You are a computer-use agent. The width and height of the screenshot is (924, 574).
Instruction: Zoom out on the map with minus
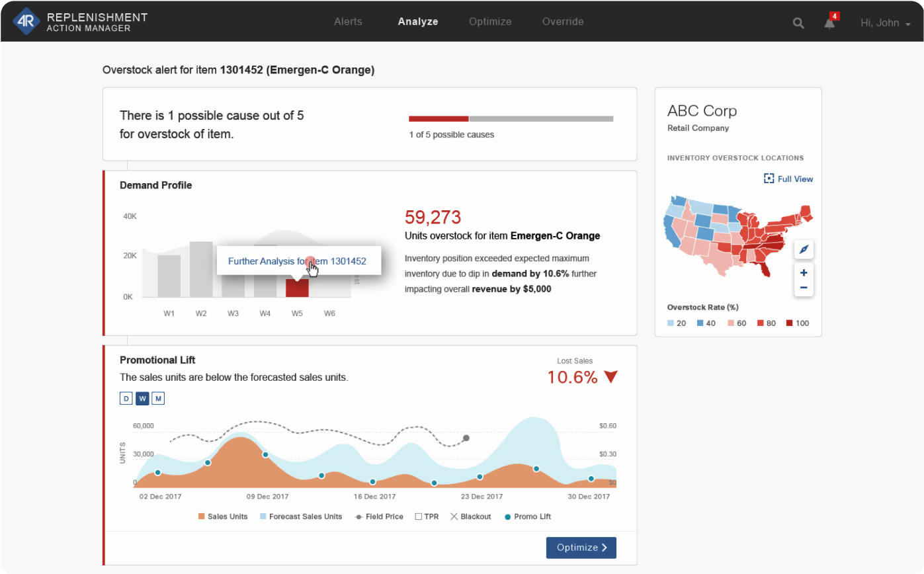coord(804,288)
